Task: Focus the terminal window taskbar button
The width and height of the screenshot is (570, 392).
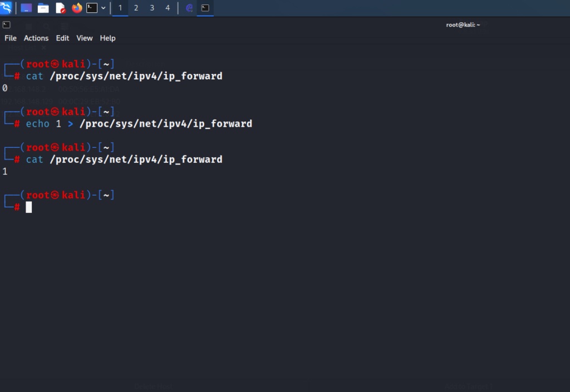Action: (205, 8)
